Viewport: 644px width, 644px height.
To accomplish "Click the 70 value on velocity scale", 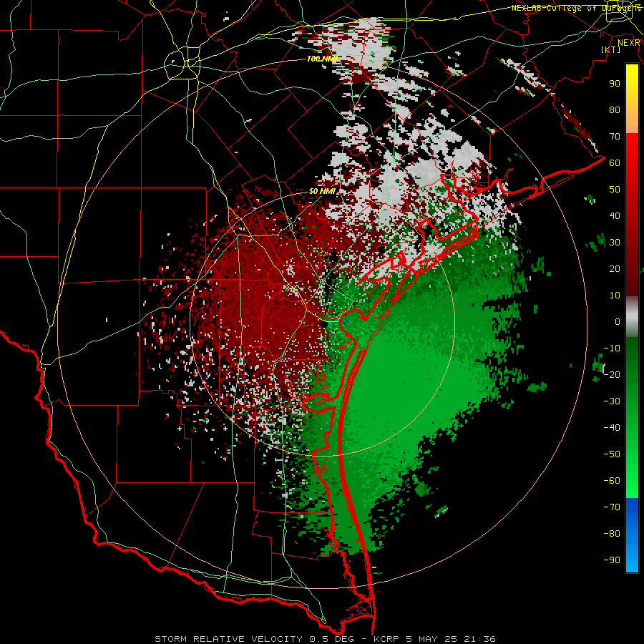I will point(615,137).
